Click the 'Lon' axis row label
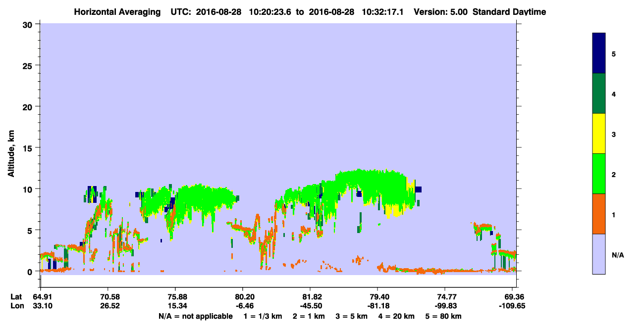The image size is (644, 330). pos(17,306)
